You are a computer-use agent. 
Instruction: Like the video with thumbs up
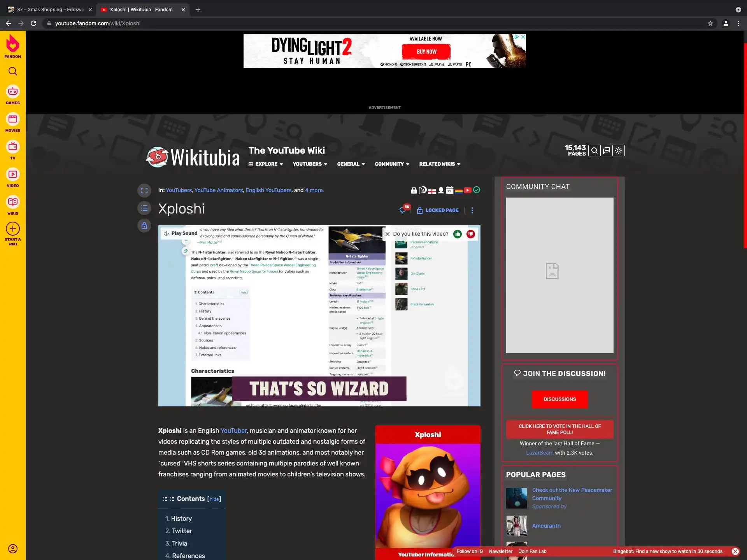click(458, 234)
